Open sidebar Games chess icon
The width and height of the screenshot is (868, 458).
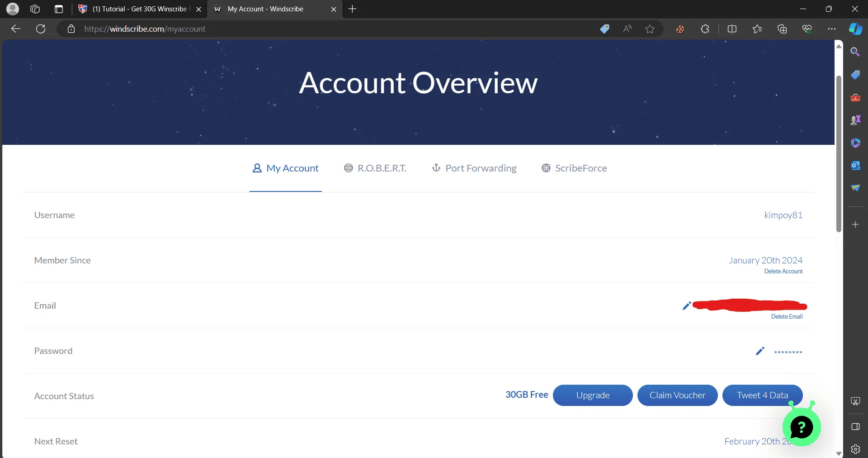[855, 120]
